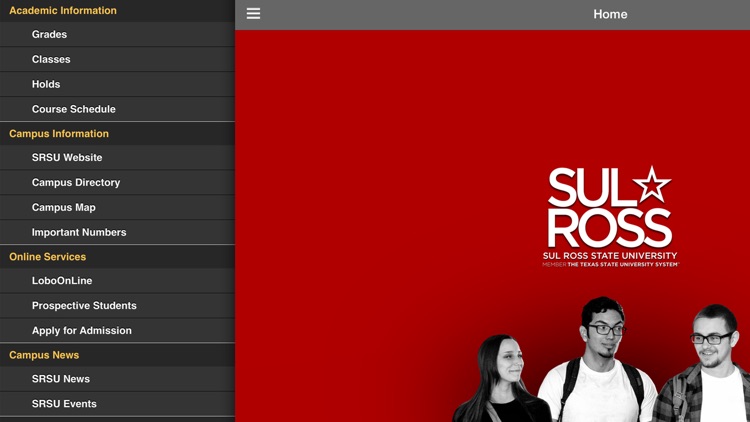
Task: Click the Home title in header
Action: click(x=610, y=14)
